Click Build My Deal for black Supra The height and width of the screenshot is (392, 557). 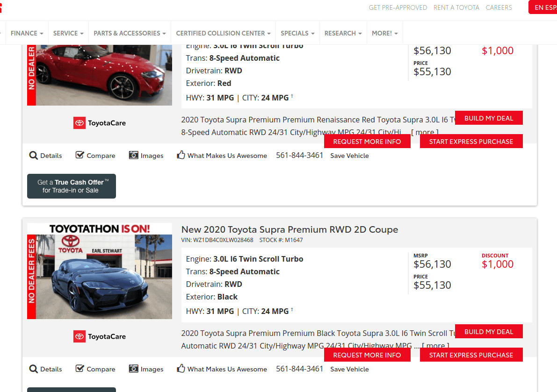489,332
